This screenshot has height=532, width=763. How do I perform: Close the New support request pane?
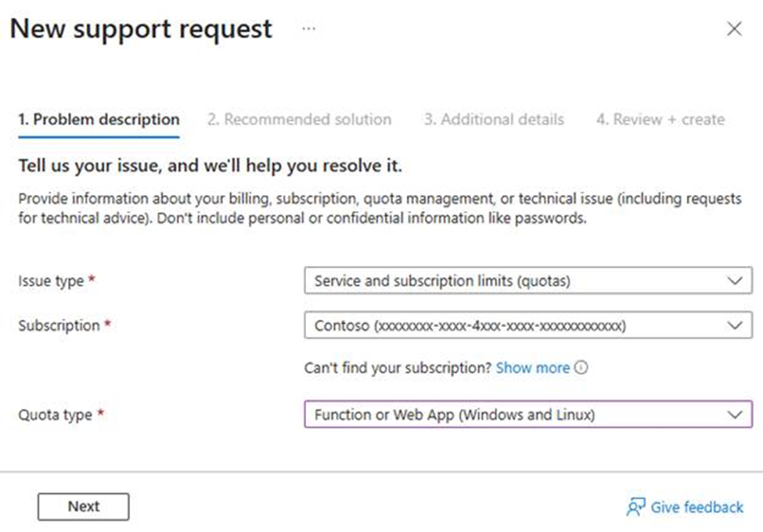click(x=734, y=29)
